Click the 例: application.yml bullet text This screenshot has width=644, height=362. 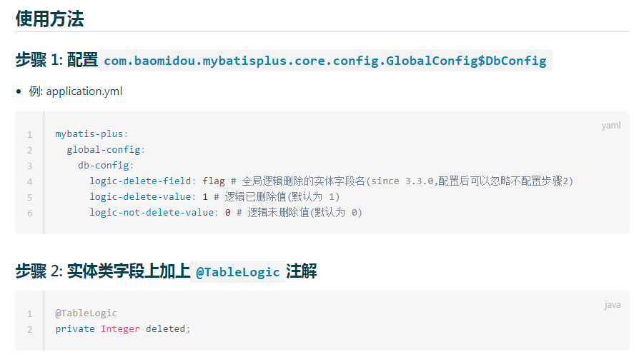click(76, 91)
